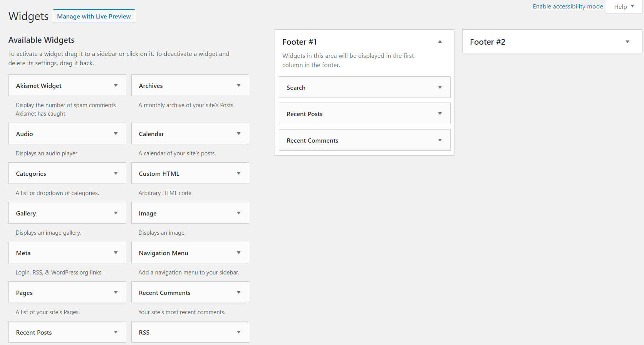Open the Image widget arrow
The width and height of the screenshot is (644, 345).
coord(238,213)
